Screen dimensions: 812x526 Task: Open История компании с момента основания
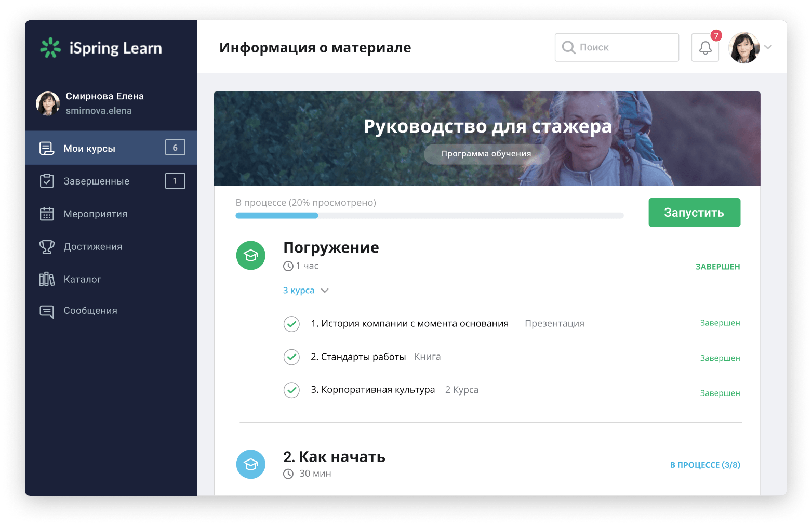click(x=409, y=324)
